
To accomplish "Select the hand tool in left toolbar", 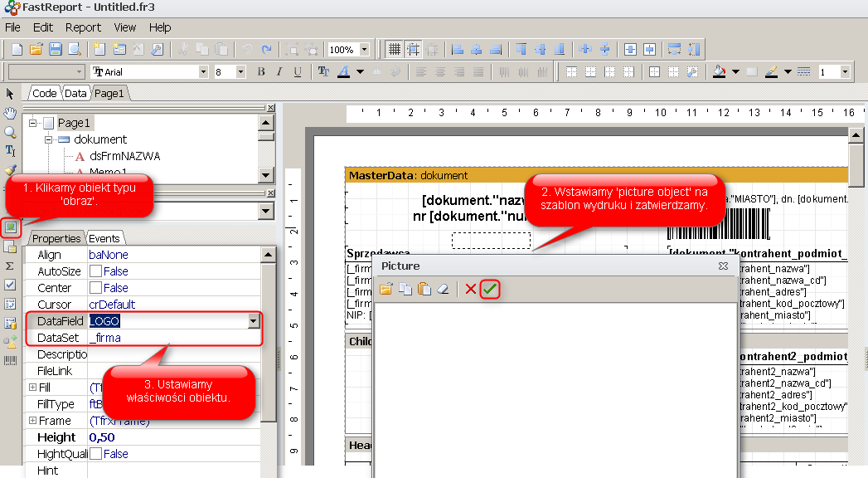I will pos(10,113).
